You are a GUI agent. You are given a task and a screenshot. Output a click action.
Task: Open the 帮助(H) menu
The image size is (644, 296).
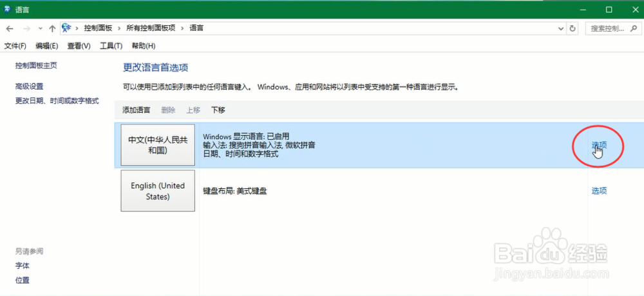pos(144,46)
